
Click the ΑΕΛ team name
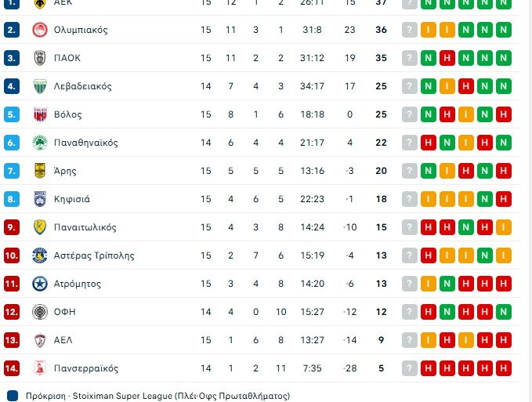pos(63,340)
